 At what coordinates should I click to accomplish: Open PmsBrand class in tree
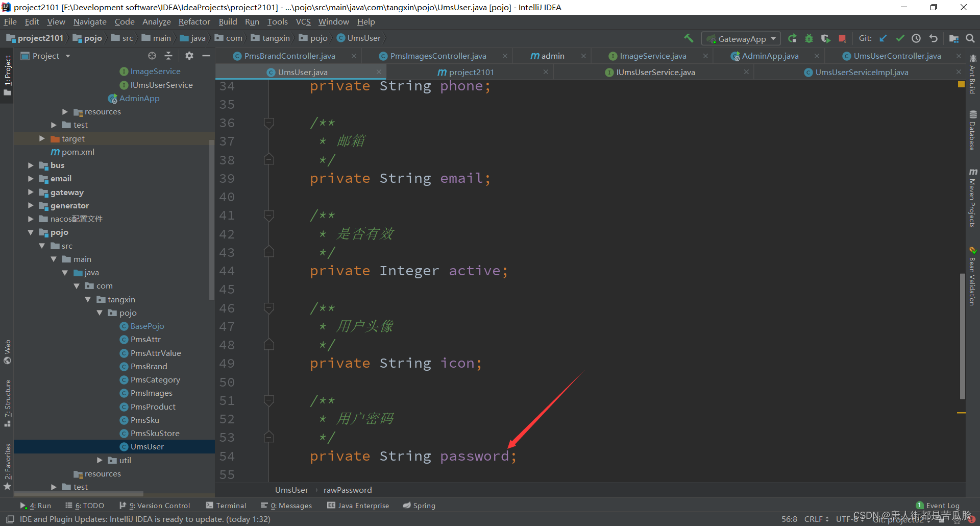click(143, 366)
